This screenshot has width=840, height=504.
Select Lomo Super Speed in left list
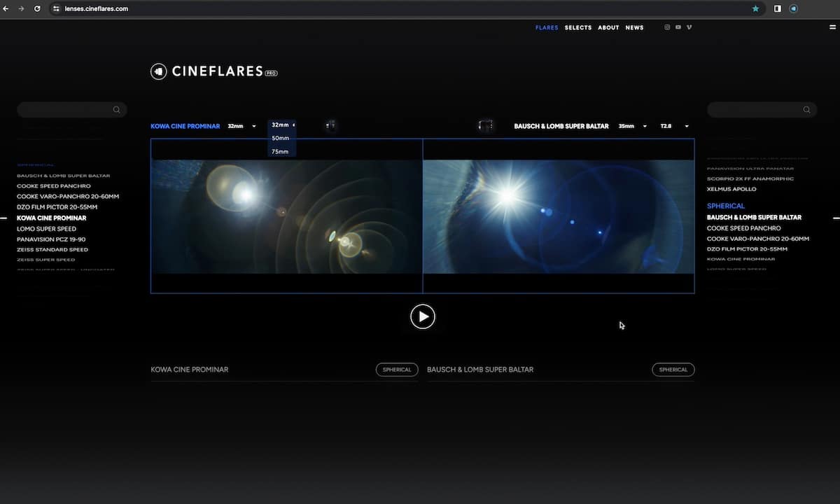coord(46,229)
